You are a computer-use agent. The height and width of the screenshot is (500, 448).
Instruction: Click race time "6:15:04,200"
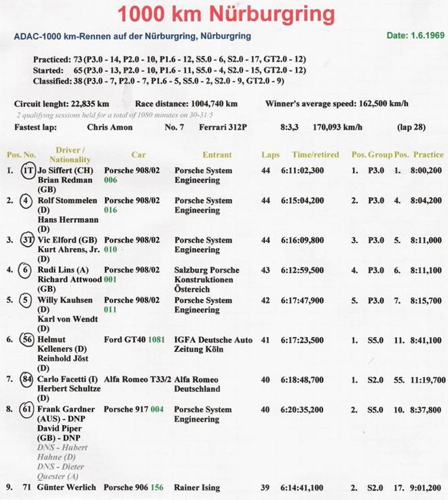(302, 200)
